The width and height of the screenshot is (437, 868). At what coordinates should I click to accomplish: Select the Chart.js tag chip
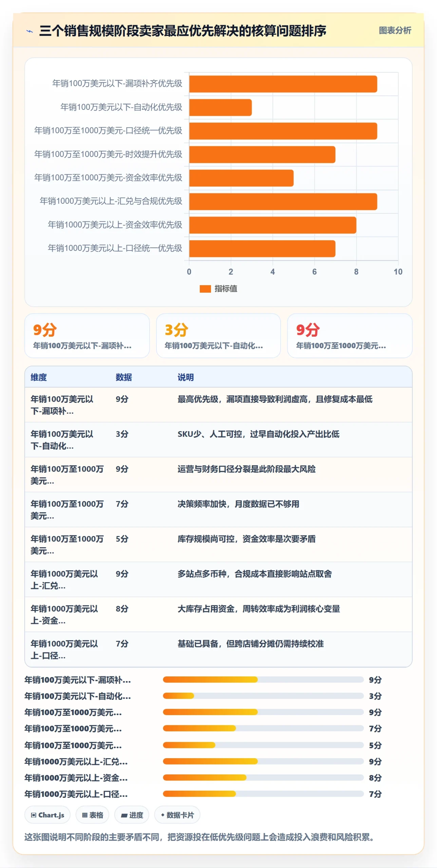[47, 815]
